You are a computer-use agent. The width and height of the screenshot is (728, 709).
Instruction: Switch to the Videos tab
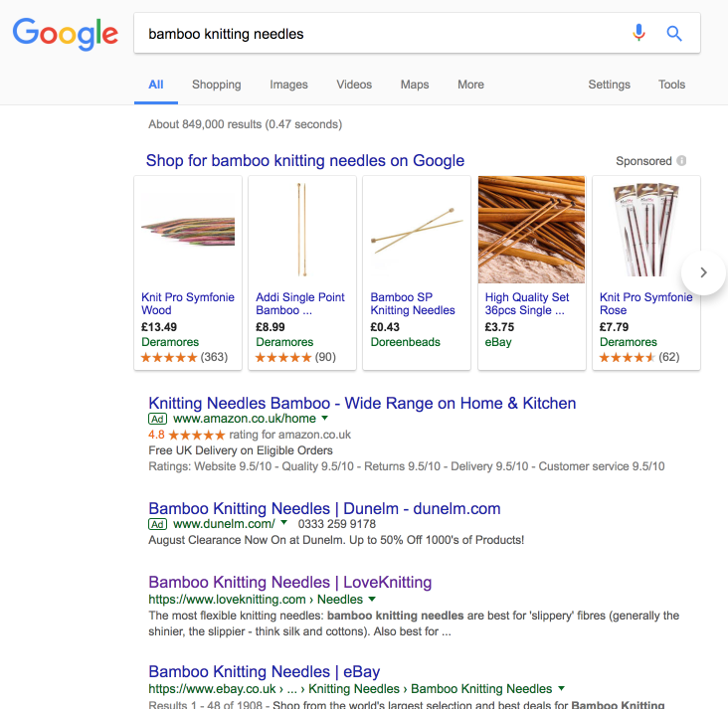click(354, 85)
